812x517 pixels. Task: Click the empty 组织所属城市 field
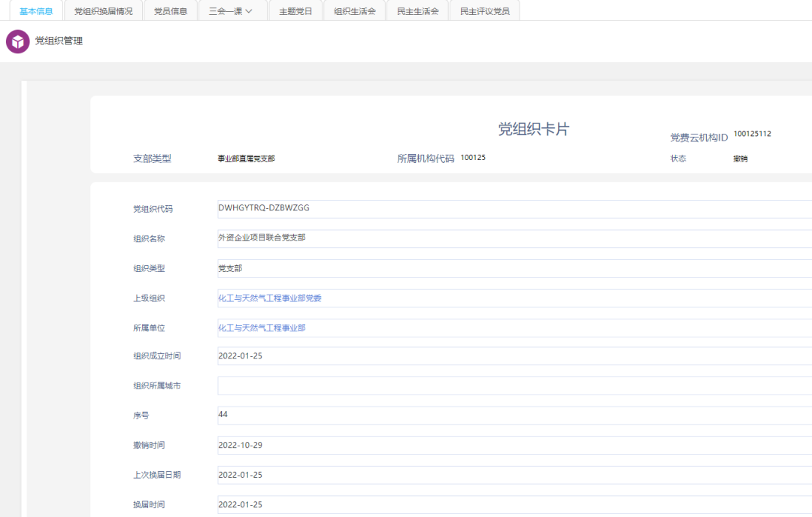point(511,385)
